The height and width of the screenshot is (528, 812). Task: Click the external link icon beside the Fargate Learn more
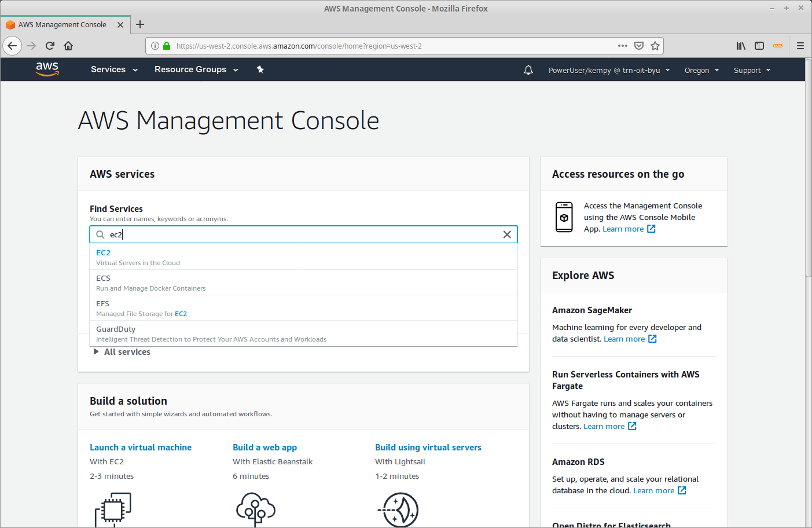632,426
